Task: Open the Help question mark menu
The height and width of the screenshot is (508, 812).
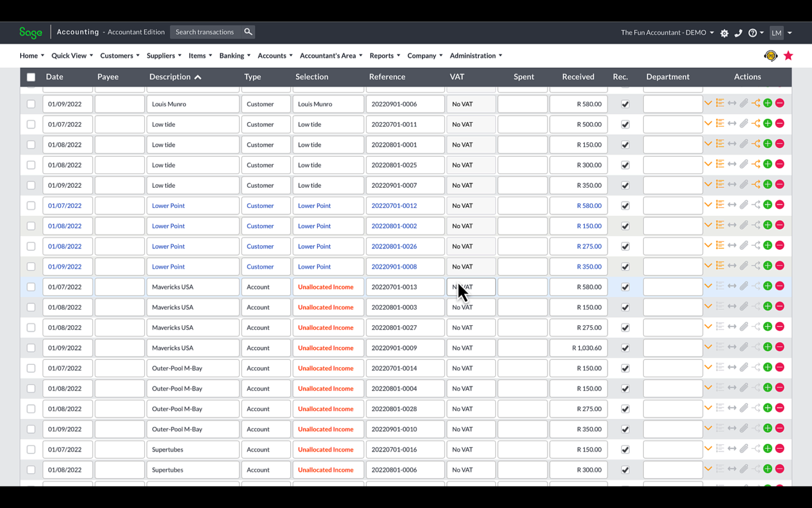Action: click(753, 33)
